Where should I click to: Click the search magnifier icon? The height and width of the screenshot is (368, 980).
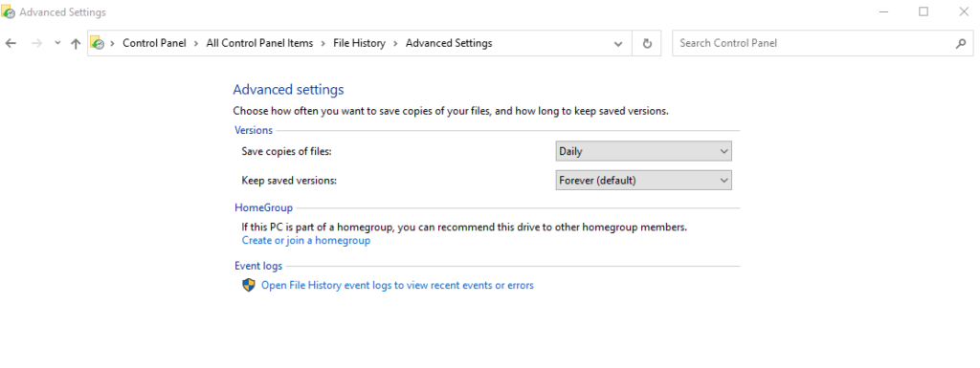tap(961, 43)
